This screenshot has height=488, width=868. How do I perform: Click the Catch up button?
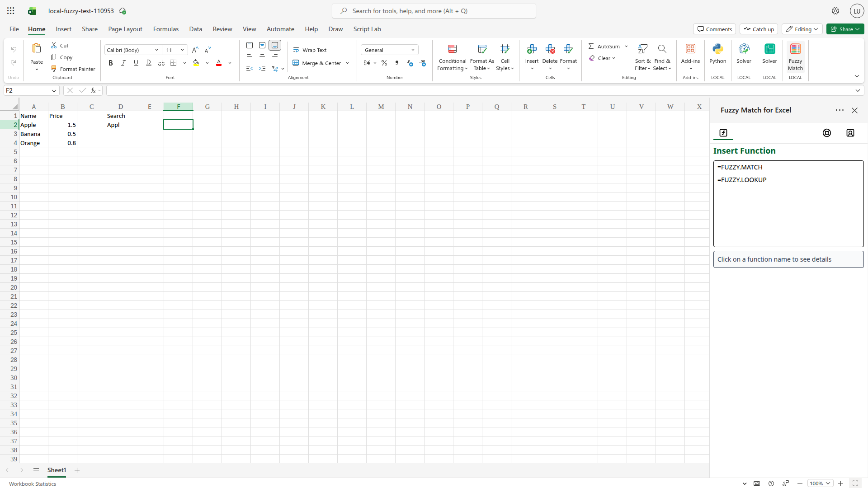pos(759,29)
